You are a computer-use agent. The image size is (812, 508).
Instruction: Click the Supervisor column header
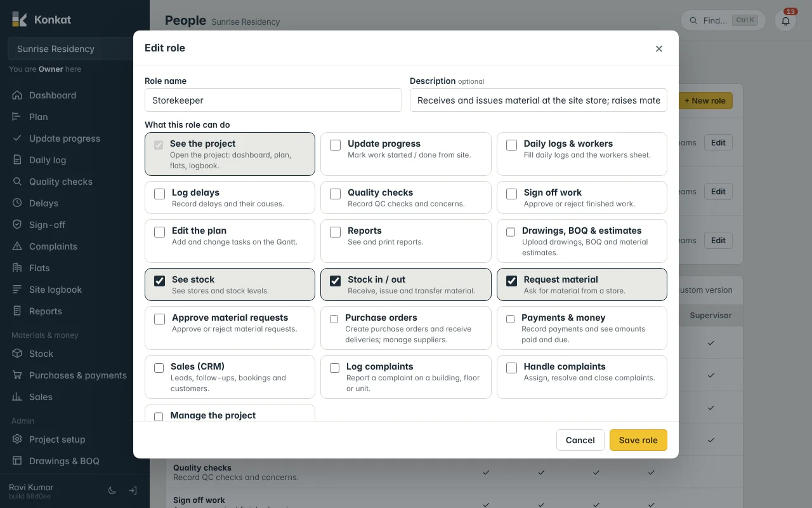[710, 315]
